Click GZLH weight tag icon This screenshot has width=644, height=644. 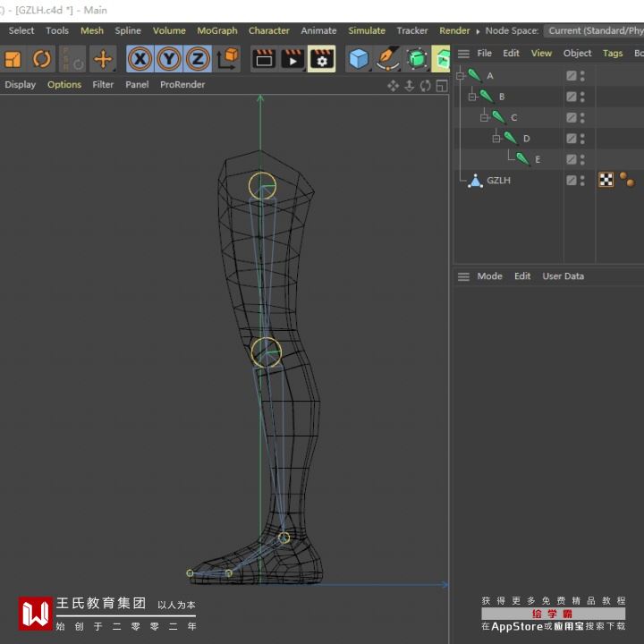click(x=627, y=180)
